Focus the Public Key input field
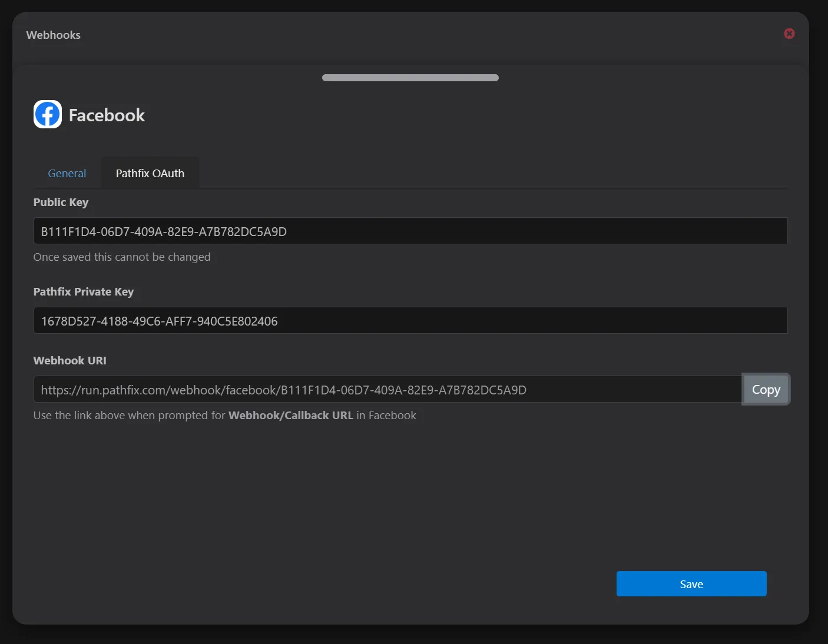The height and width of the screenshot is (644, 828). (410, 231)
